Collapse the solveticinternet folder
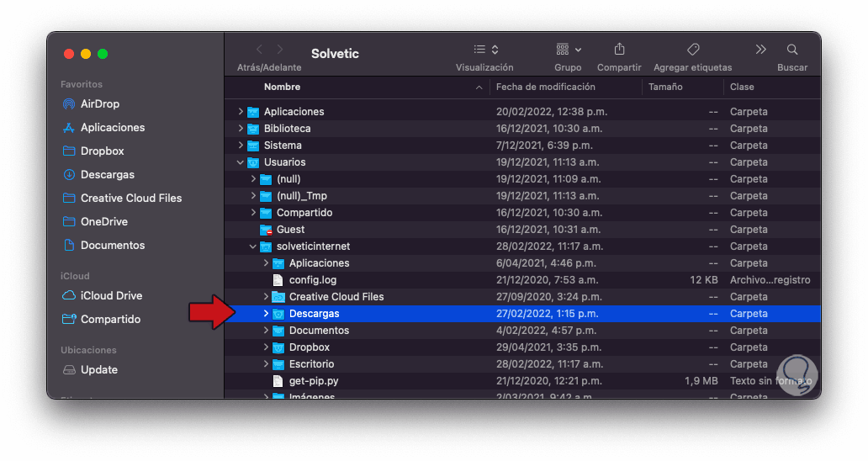Viewport: 868px width, 461px height. (x=253, y=246)
